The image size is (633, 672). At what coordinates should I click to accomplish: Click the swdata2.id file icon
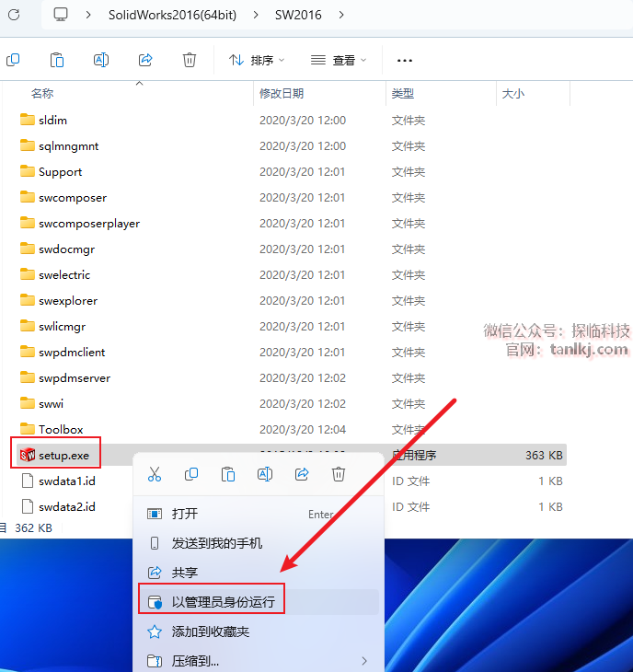[x=28, y=506]
